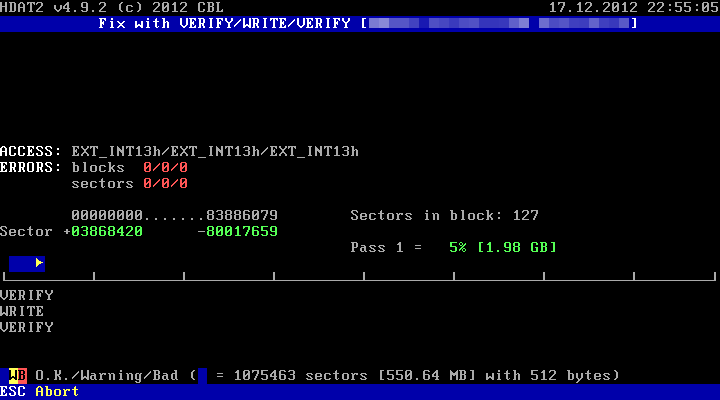The height and width of the screenshot is (400, 720).
Task: Click the first VERIFY row label
Action: pos(27,295)
